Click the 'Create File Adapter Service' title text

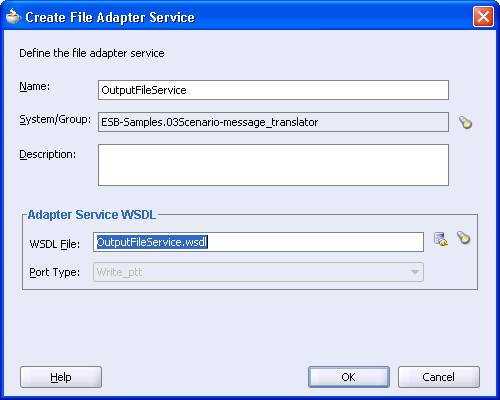pos(110,17)
